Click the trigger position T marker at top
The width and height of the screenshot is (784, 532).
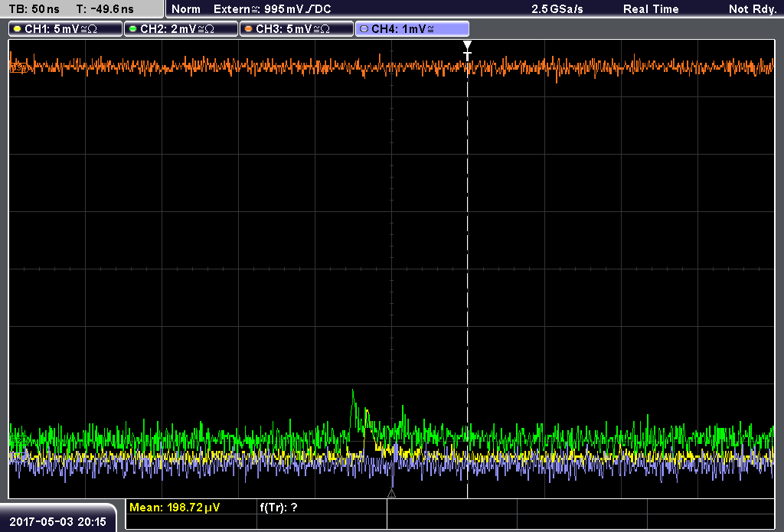click(x=467, y=51)
